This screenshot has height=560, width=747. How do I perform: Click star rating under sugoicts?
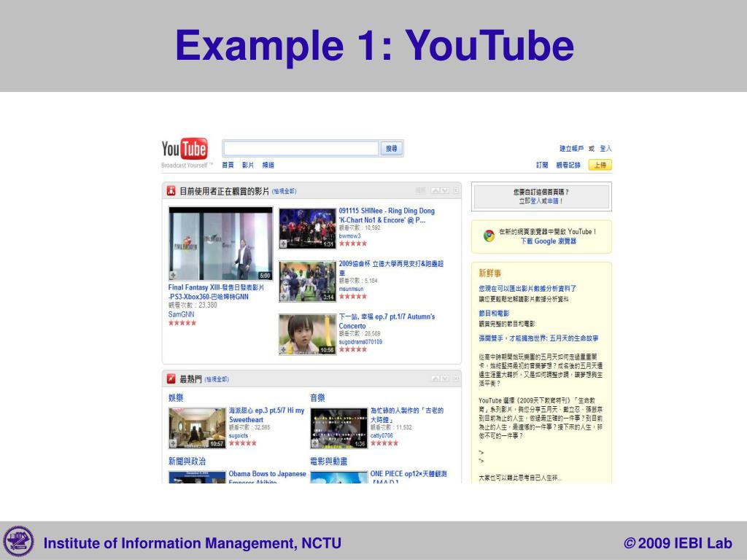(x=242, y=443)
